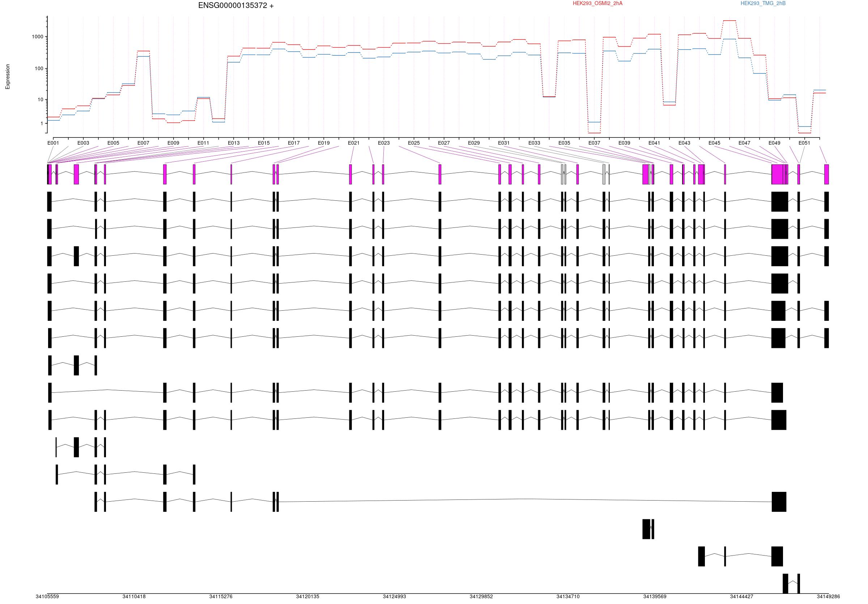Select exon label E047
This screenshot has width=868, height=604.
tap(744, 143)
